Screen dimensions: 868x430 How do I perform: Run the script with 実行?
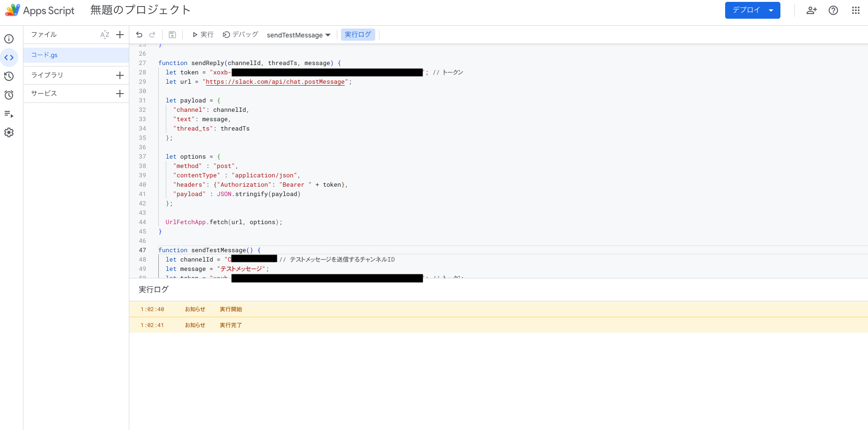coord(202,34)
